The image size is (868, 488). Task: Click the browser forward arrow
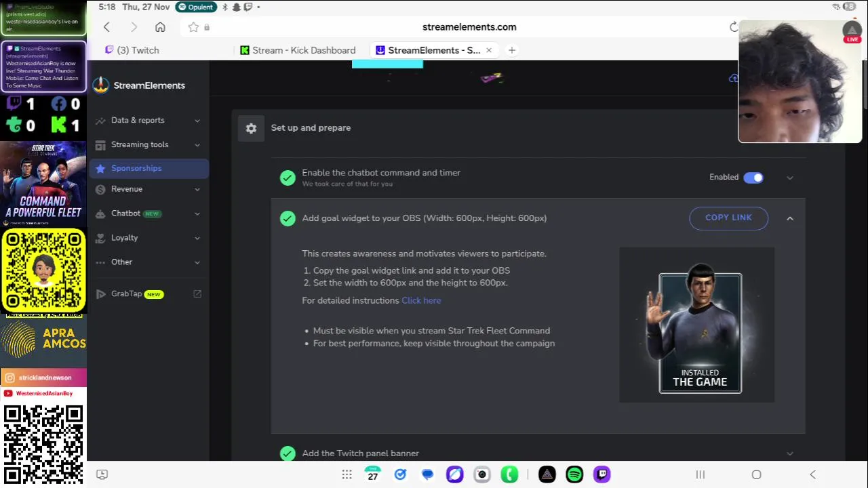(134, 27)
